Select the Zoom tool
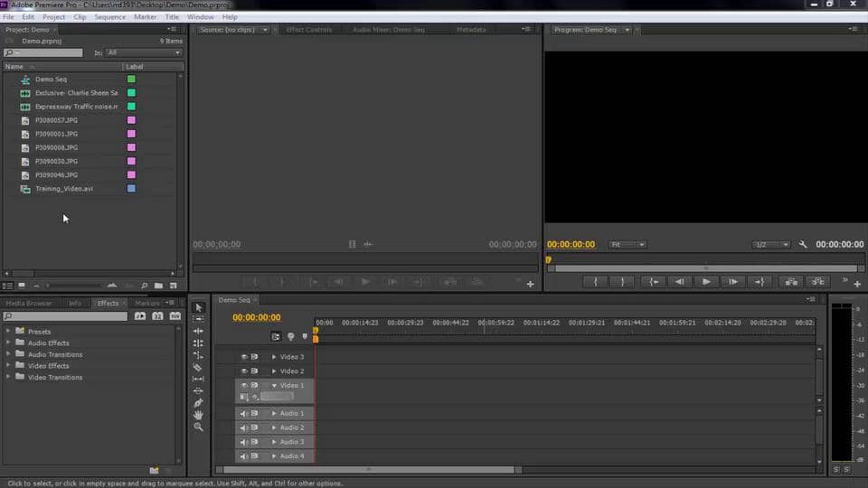The width and height of the screenshot is (868, 488). [x=198, y=427]
